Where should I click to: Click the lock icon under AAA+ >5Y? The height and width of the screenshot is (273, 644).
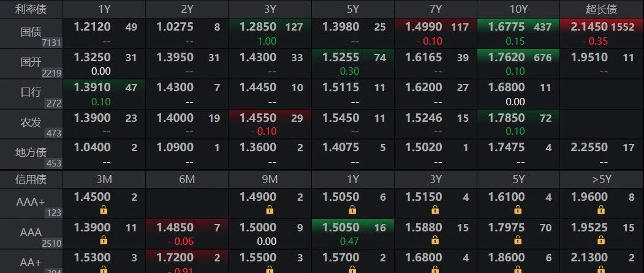pos(601,210)
